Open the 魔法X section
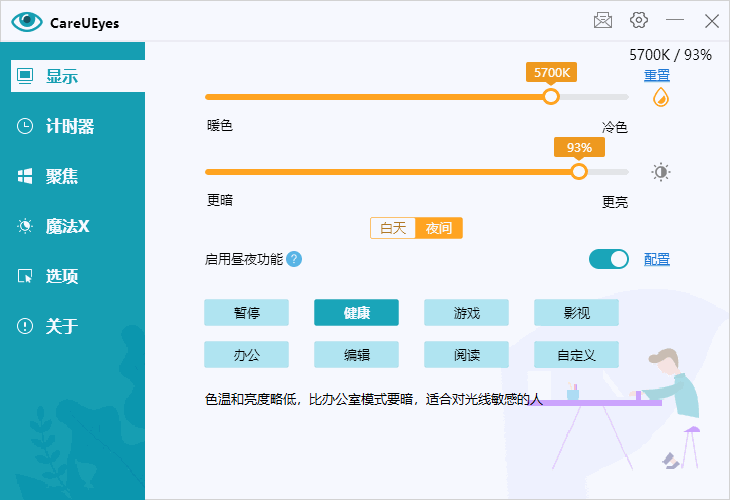730x500 pixels. [x=67, y=226]
